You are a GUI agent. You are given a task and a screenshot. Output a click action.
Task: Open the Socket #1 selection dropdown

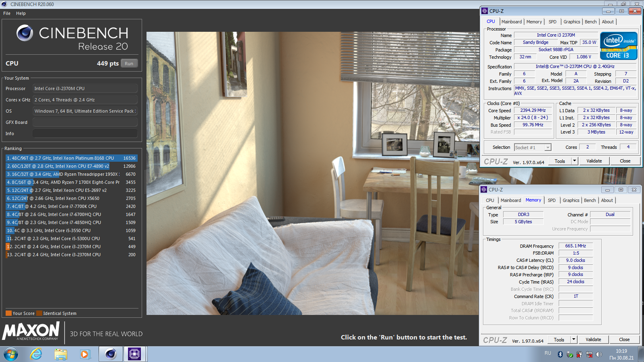[x=533, y=148]
